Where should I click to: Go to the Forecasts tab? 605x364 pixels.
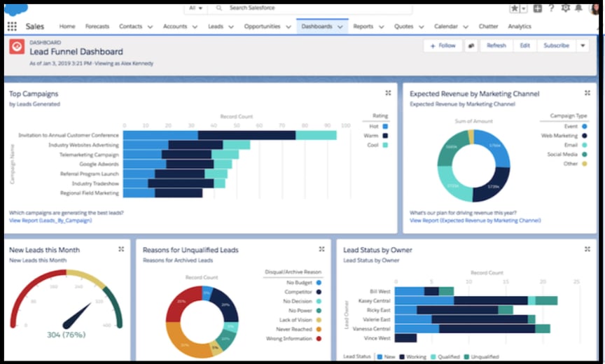pyautogui.click(x=97, y=26)
